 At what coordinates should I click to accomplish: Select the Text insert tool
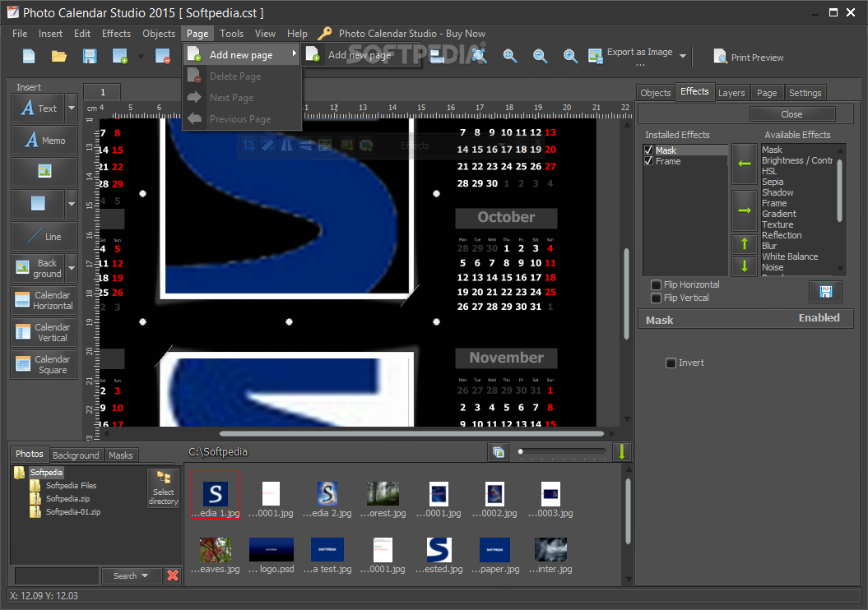[38, 108]
